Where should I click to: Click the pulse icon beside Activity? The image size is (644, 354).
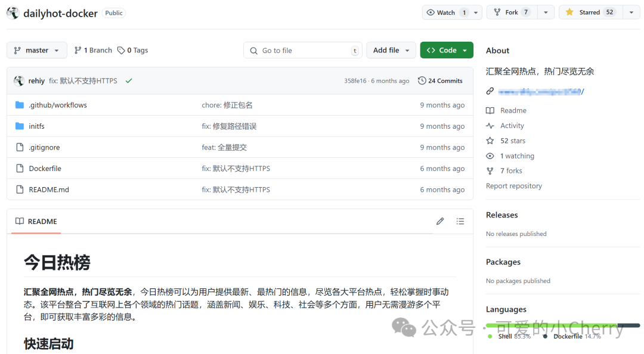[490, 126]
